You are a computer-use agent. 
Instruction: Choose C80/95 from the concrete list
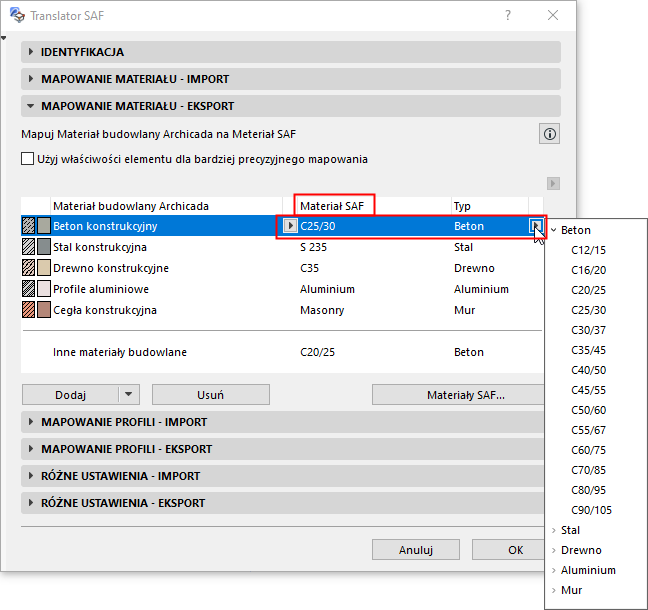pos(588,490)
